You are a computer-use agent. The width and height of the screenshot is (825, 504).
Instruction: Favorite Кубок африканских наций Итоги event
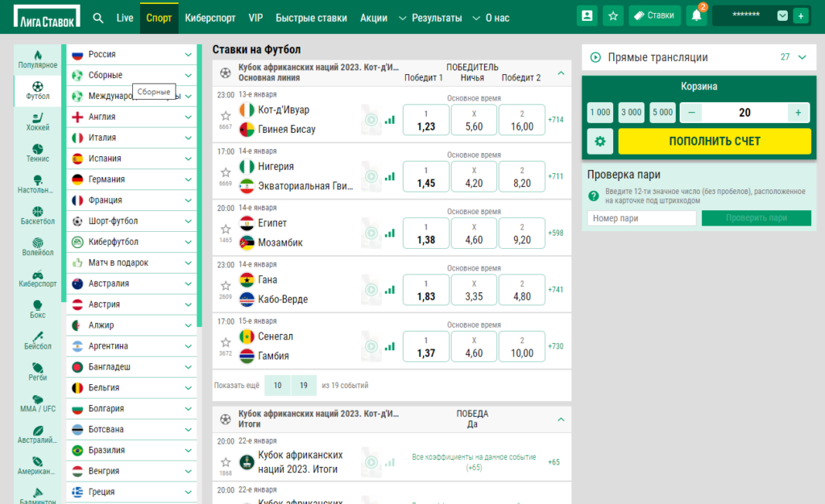pyautogui.click(x=226, y=462)
